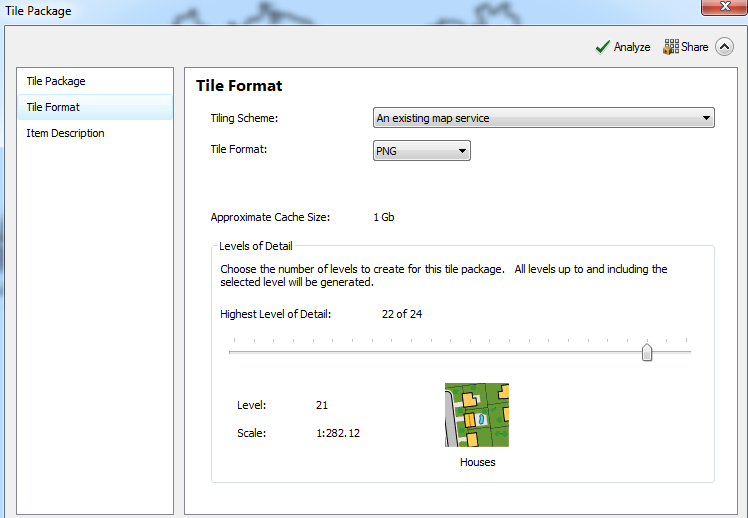The image size is (748, 518).
Task: Expand the PNG tile format dropdown
Action: (x=421, y=150)
